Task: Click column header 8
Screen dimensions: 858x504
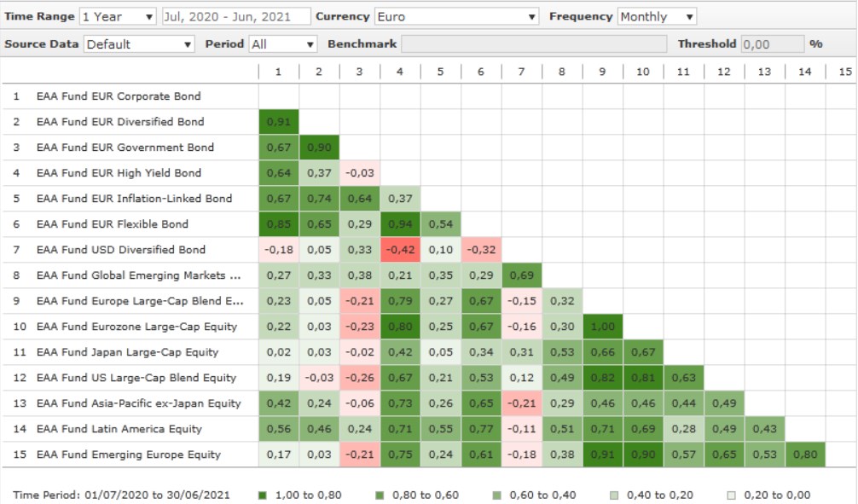Action: coord(561,72)
